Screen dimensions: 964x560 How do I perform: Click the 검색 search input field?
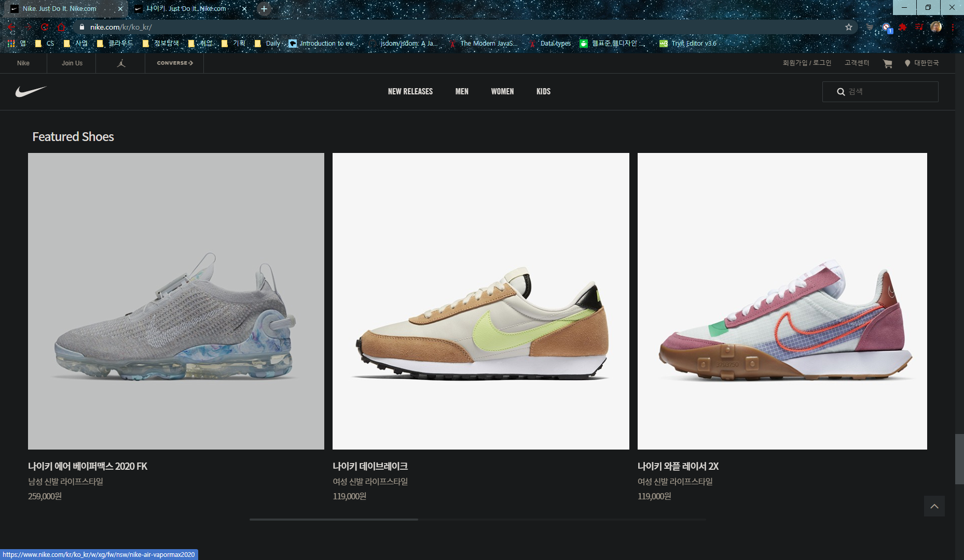click(x=880, y=92)
